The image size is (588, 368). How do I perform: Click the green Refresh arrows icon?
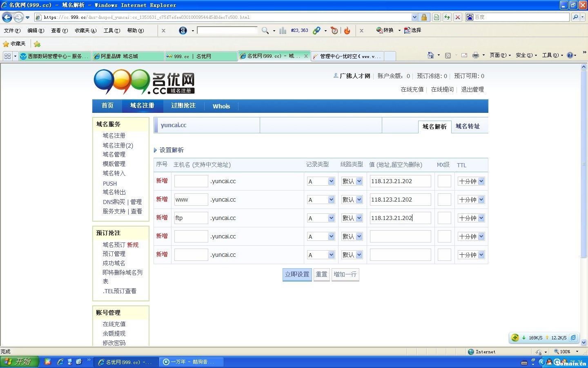click(x=447, y=17)
